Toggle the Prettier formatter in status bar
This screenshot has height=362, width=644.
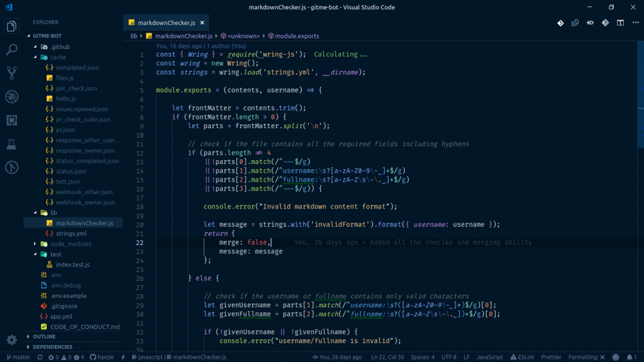point(552,356)
